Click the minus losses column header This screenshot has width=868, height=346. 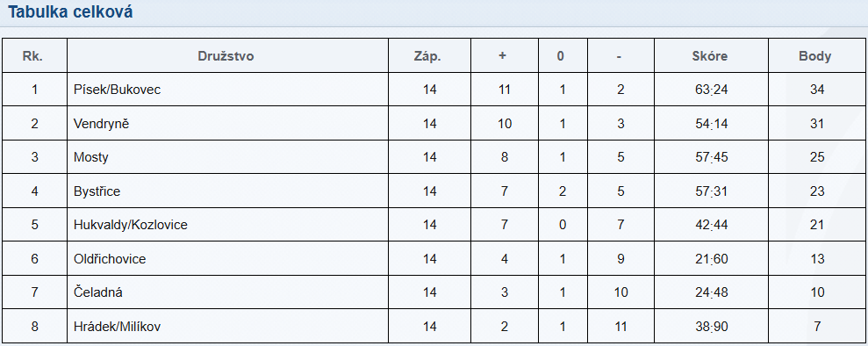(619, 56)
